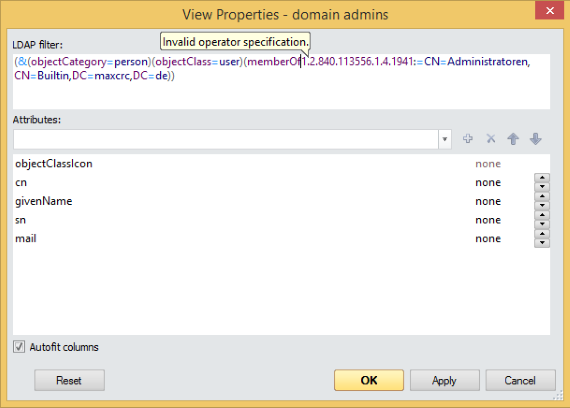Click 'DC=maxcrc' in the filter text

pyautogui.click(x=101, y=76)
